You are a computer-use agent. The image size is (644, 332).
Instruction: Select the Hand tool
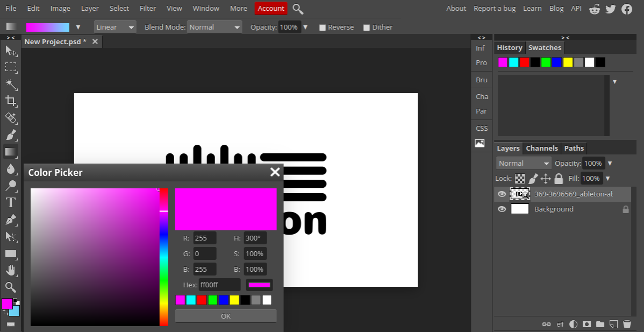pos(11,270)
